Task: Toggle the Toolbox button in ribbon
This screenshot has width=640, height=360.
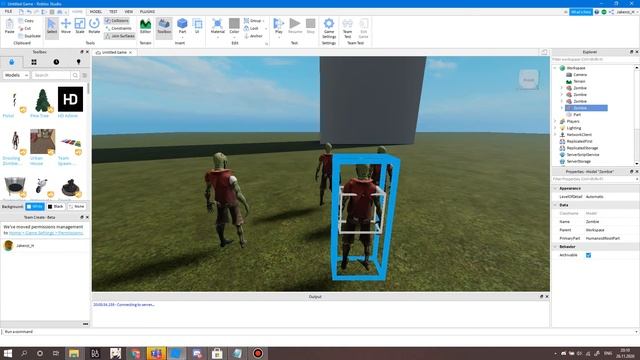Action: click(164, 27)
